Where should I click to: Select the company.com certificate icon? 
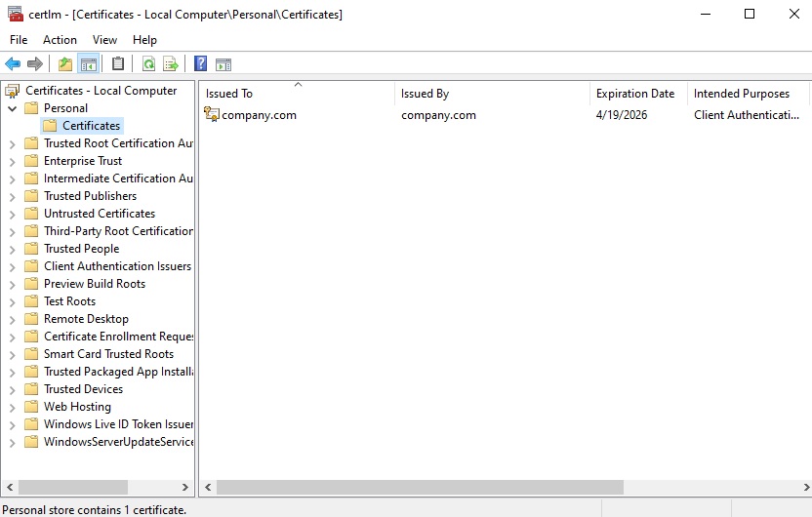(212, 115)
